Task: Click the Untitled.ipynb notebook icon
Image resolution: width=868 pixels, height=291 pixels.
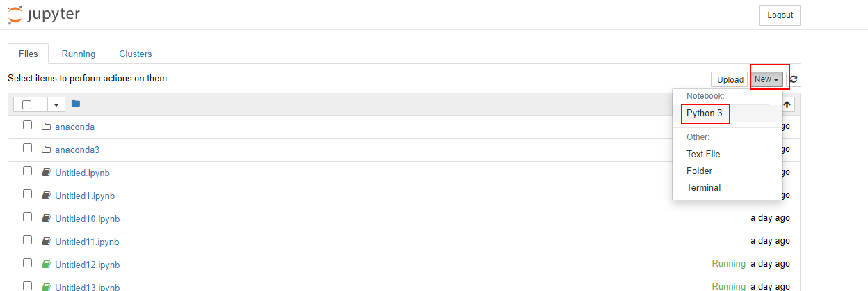Action: 47,173
